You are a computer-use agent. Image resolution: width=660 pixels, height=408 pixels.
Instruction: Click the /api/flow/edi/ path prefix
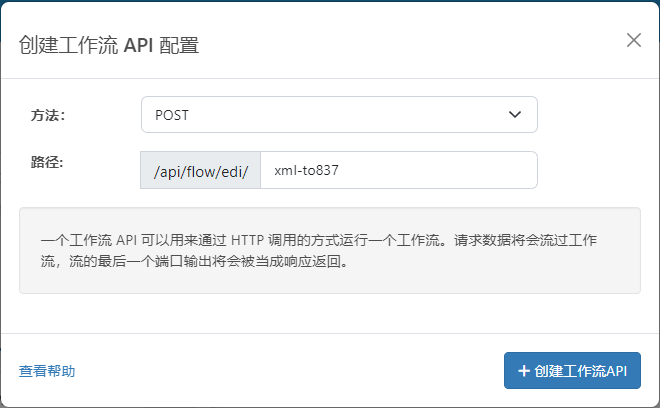pos(200,170)
